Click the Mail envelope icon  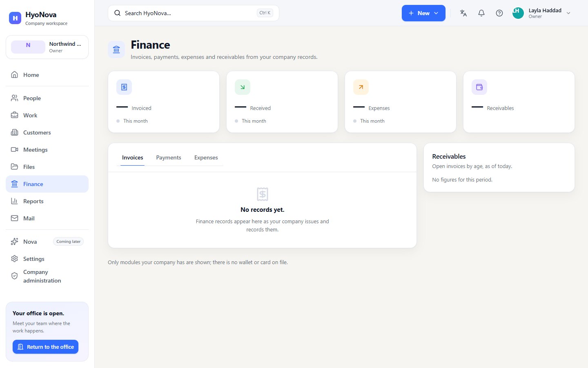15,218
